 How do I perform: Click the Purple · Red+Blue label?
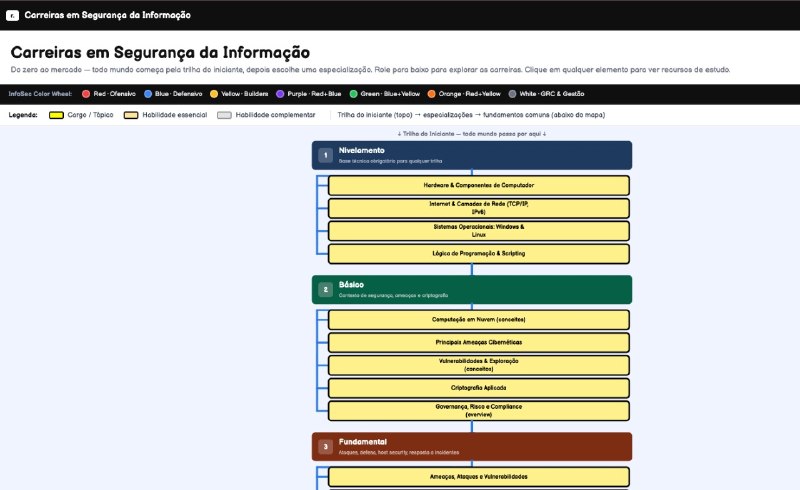click(x=314, y=94)
